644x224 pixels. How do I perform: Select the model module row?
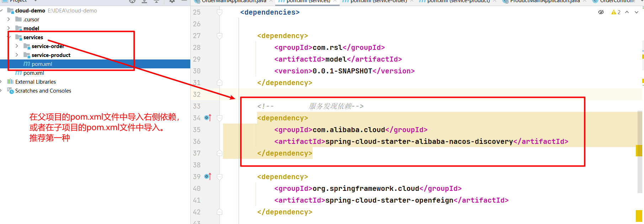pyautogui.click(x=95, y=28)
